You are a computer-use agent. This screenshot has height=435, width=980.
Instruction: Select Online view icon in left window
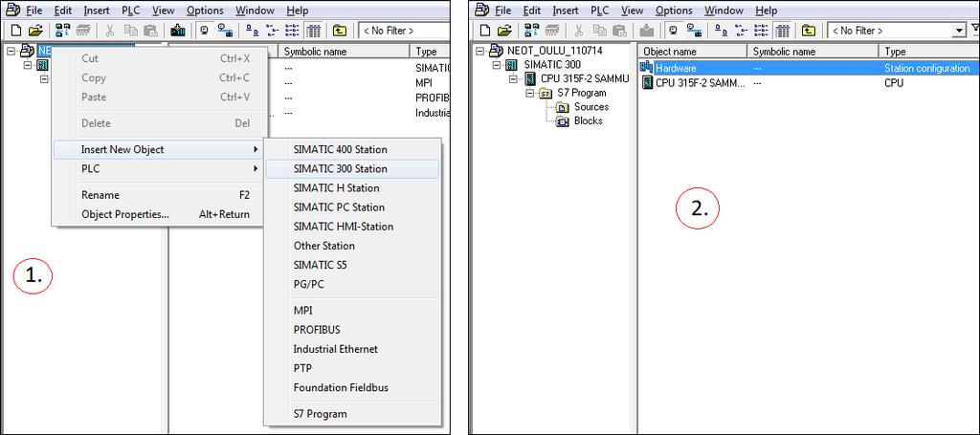pyautogui.click(x=225, y=30)
